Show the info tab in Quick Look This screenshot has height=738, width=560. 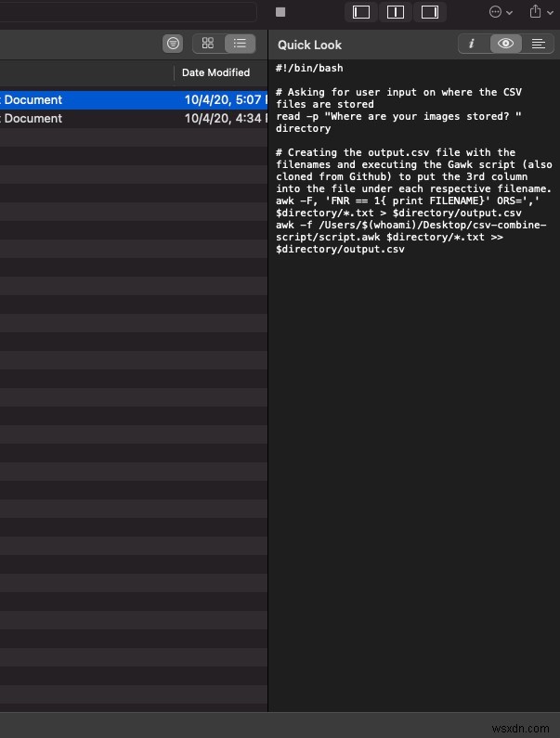pos(473,44)
